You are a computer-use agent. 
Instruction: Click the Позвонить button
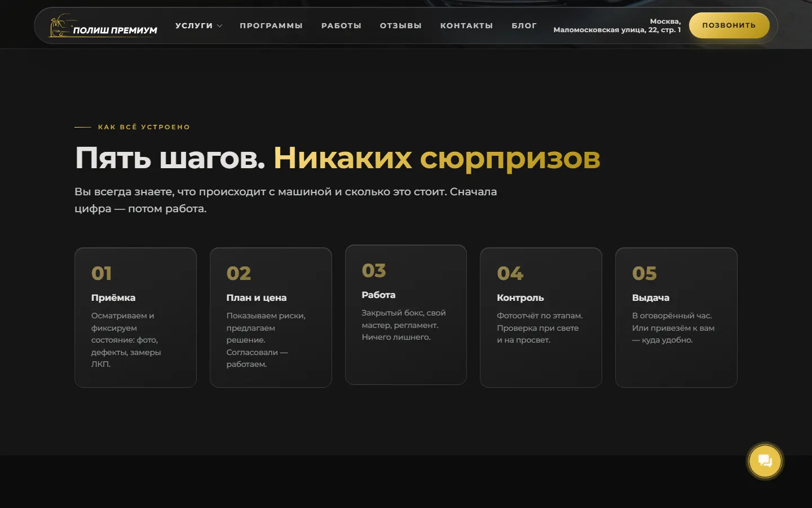pyautogui.click(x=729, y=25)
